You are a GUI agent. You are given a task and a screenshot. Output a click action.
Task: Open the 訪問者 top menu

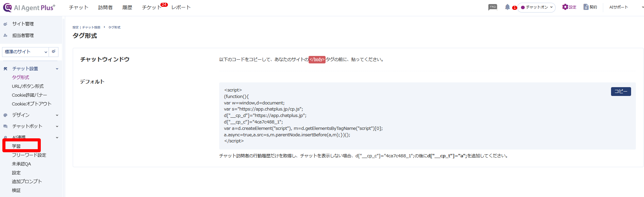click(105, 7)
